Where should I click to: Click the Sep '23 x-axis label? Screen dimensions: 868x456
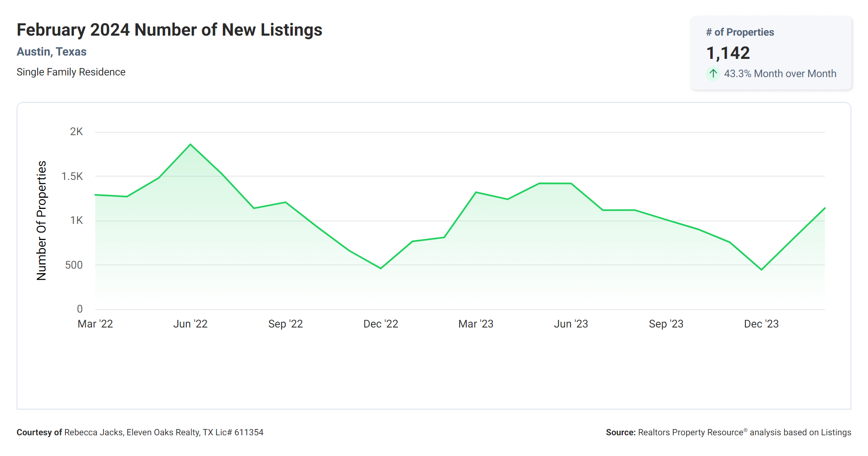666,324
